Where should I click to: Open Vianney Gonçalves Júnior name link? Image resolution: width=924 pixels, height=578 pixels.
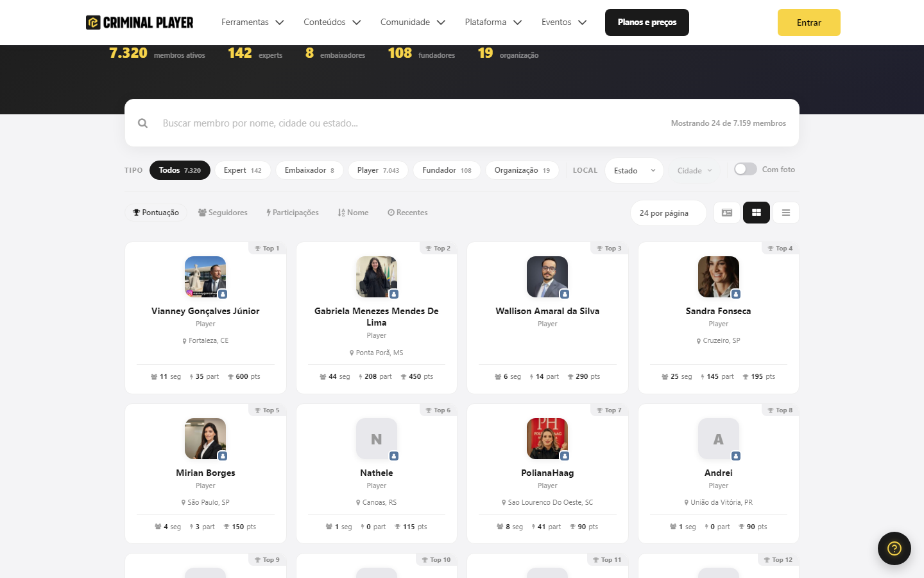coord(205,311)
